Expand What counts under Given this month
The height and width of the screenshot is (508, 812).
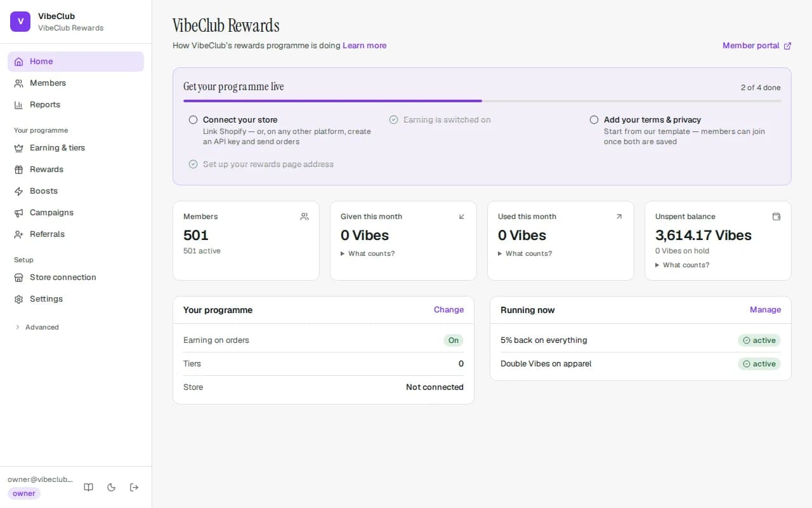[x=368, y=253]
